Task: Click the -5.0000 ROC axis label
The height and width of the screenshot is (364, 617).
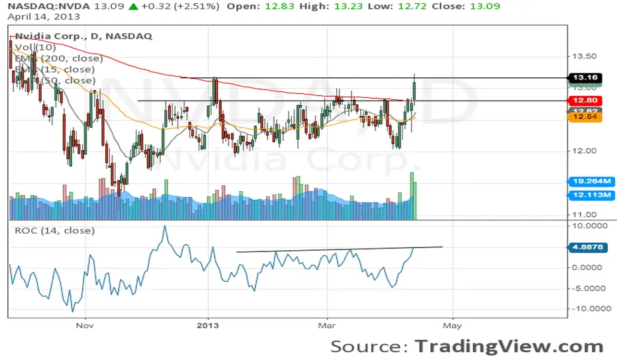Action: pos(587,289)
